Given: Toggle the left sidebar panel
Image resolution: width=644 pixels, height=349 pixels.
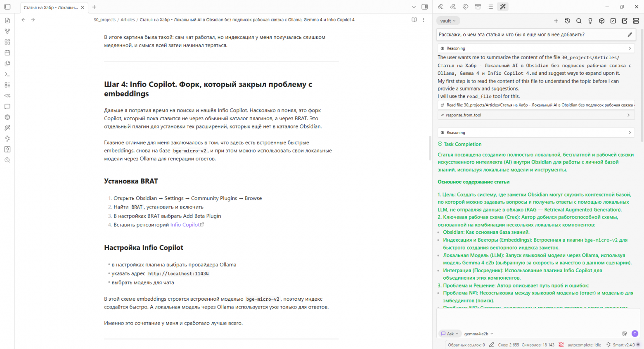Looking at the screenshot, I should click(x=7, y=7).
